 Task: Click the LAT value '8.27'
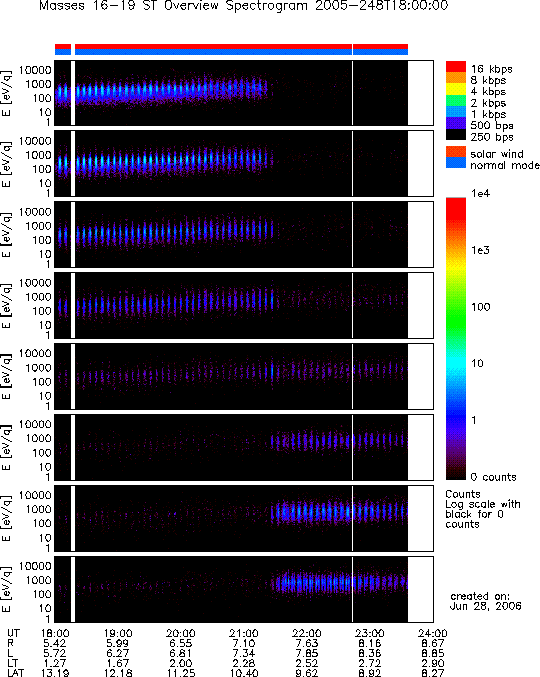pos(433,673)
